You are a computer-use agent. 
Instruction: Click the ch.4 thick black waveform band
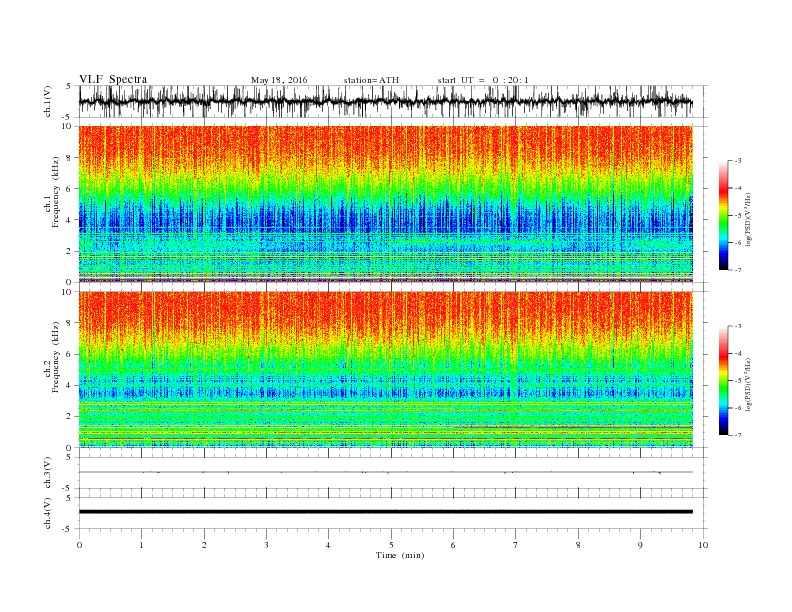(x=386, y=512)
